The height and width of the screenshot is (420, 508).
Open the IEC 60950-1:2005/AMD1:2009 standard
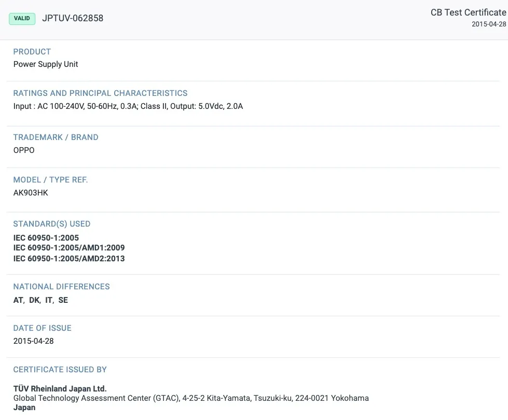[69, 248]
